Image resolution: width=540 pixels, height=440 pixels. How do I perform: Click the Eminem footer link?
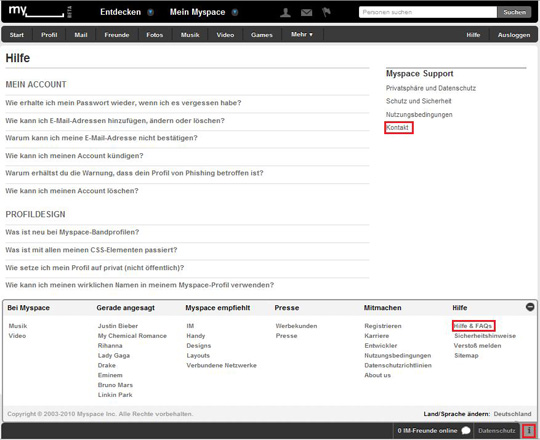coord(110,375)
